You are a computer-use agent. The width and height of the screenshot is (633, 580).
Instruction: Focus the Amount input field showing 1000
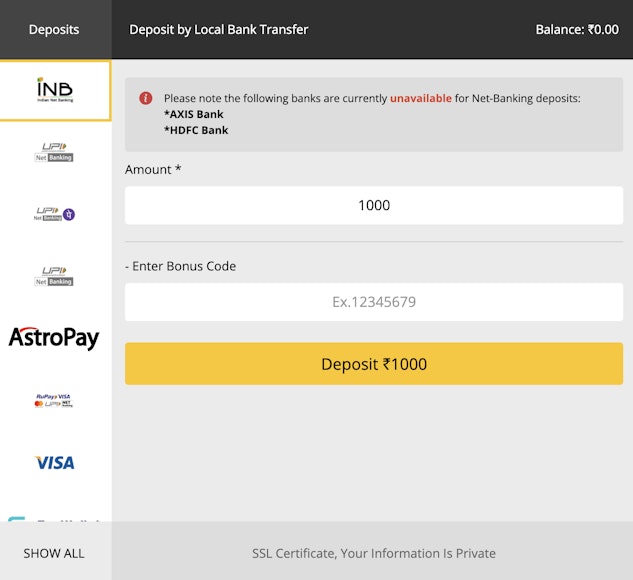(x=373, y=205)
